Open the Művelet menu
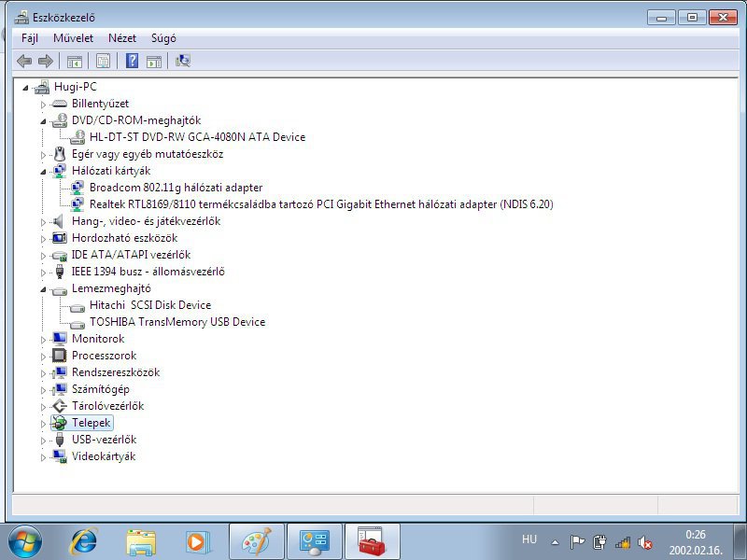This screenshot has width=747, height=560. [x=74, y=38]
